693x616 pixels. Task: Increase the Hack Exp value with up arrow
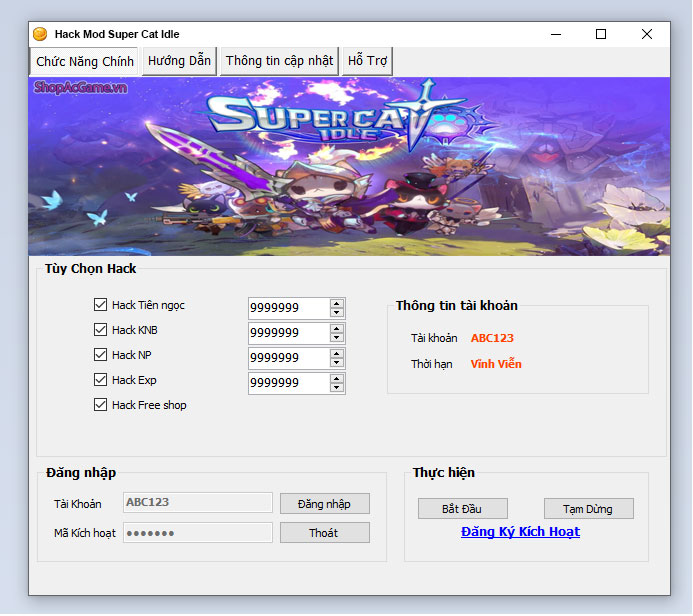[337, 379]
